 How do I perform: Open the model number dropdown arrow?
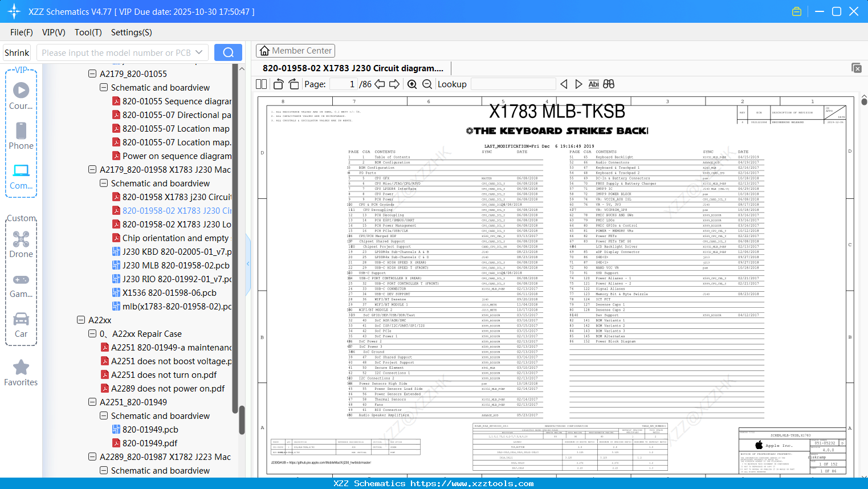[x=199, y=52]
